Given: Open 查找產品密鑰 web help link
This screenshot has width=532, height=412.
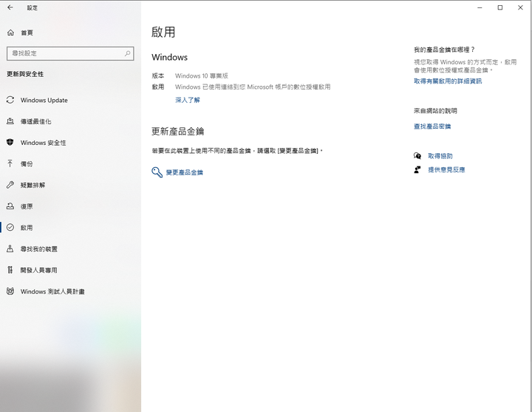Looking at the screenshot, I should [432, 126].
